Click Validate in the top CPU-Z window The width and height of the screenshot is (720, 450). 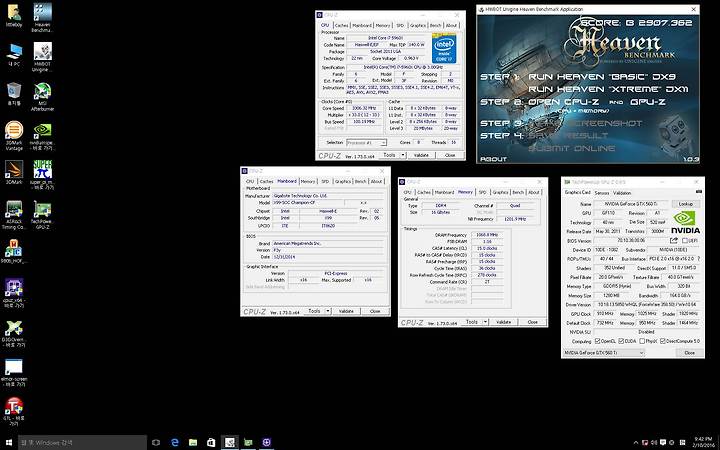pos(421,155)
